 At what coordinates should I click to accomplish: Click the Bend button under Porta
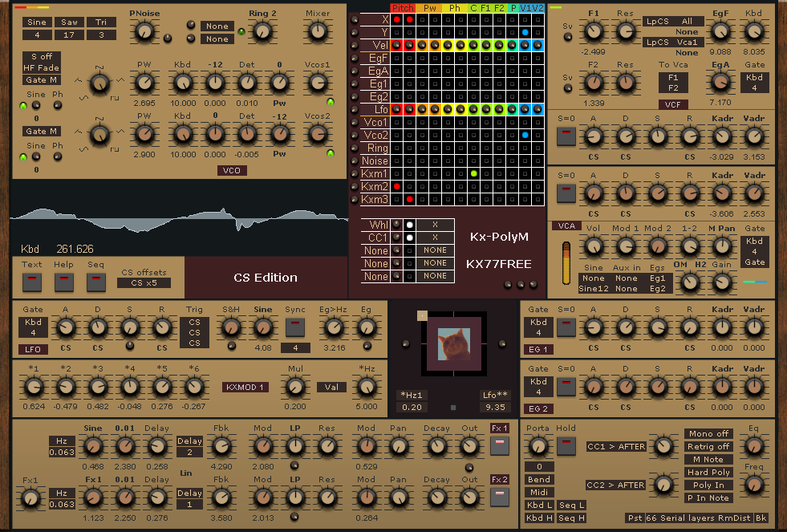click(538, 479)
